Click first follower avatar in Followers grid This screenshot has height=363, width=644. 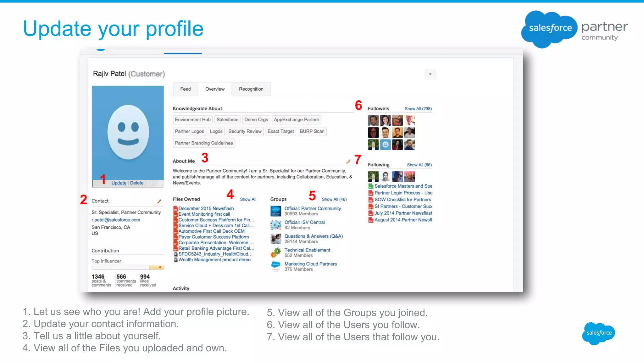coord(373,120)
